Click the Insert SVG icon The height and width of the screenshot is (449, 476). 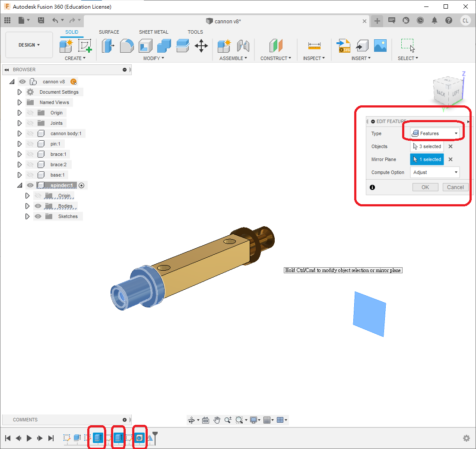343,45
